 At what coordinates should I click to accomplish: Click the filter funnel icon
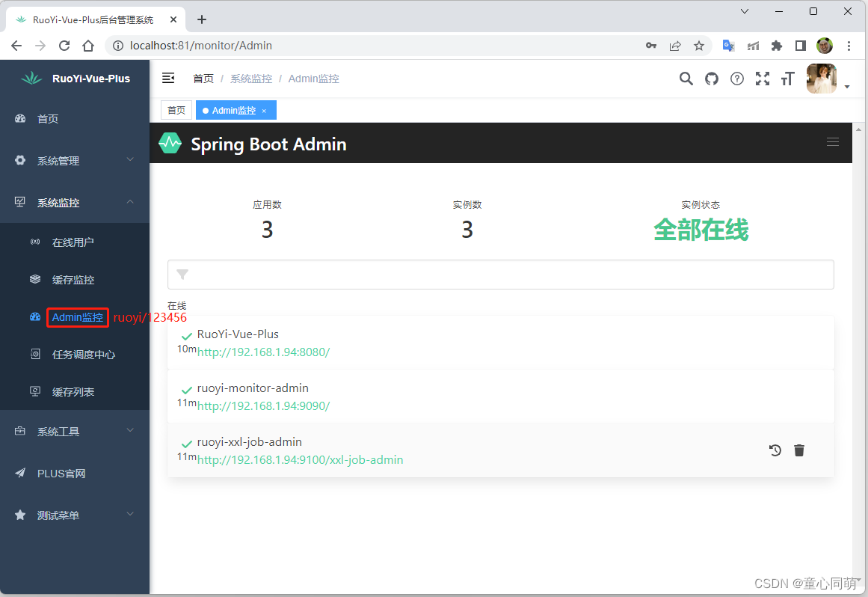coord(182,274)
